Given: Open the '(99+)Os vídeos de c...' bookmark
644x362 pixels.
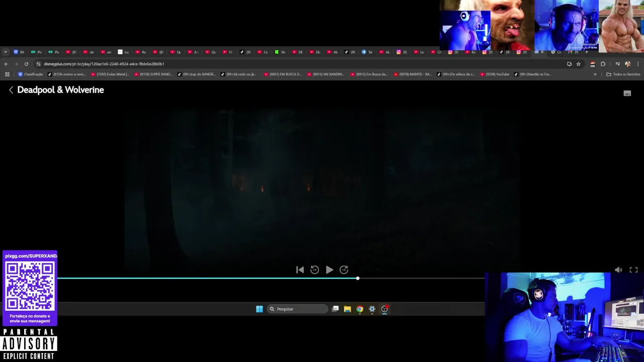Looking at the screenshot, I should coord(456,74).
